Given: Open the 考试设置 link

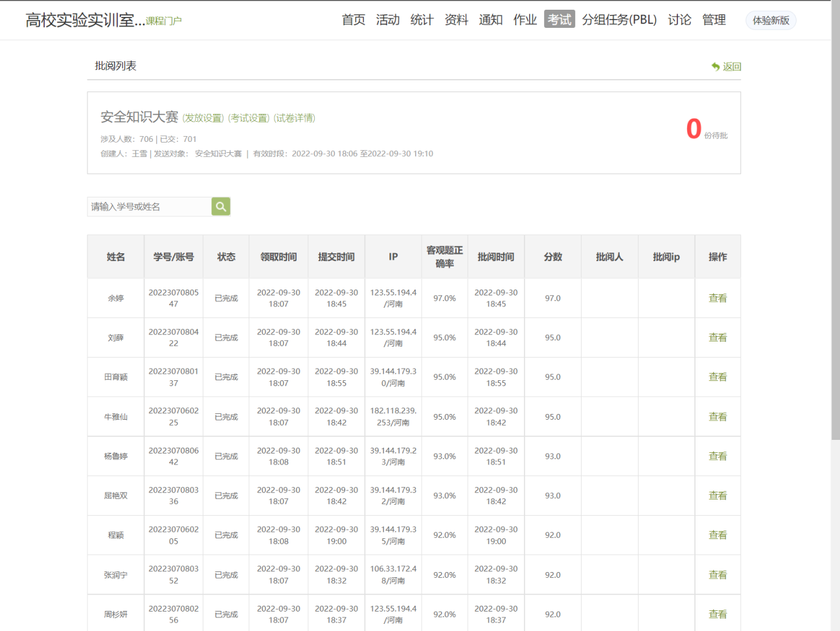Looking at the screenshot, I should pos(249,118).
